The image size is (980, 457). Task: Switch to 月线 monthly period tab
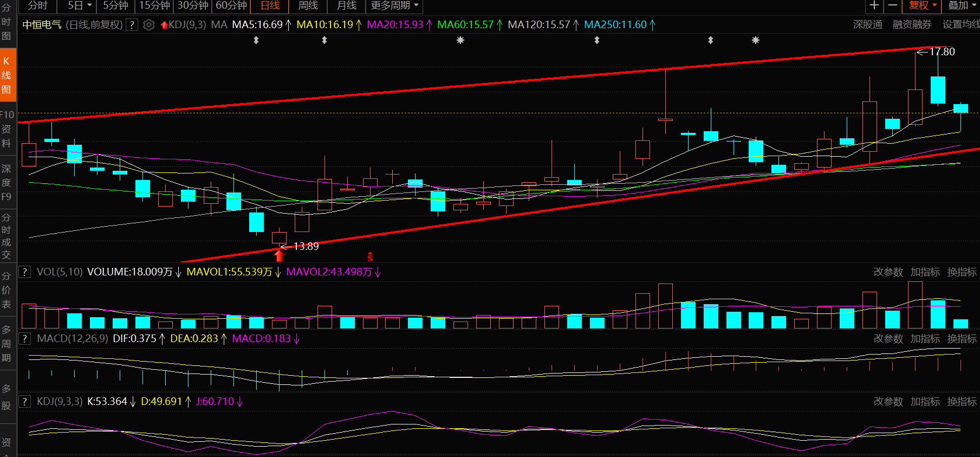point(346,6)
